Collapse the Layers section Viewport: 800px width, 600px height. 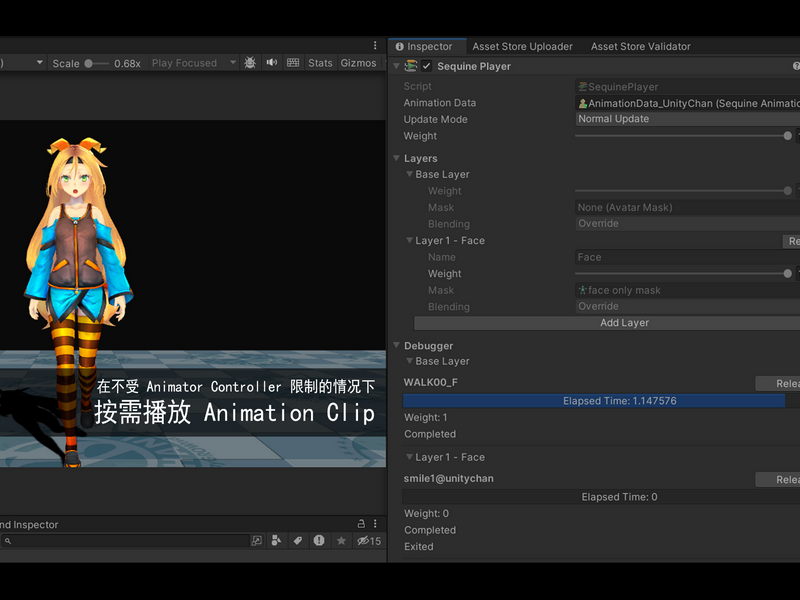point(396,158)
